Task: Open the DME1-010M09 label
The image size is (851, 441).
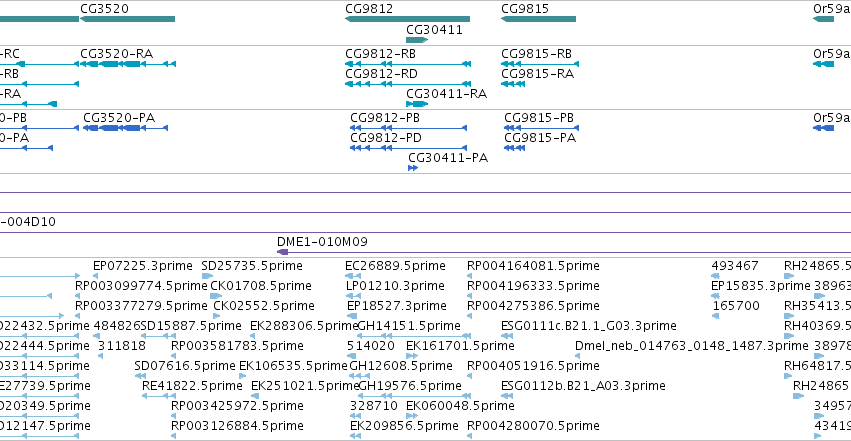Action: click(x=322, y=242)
